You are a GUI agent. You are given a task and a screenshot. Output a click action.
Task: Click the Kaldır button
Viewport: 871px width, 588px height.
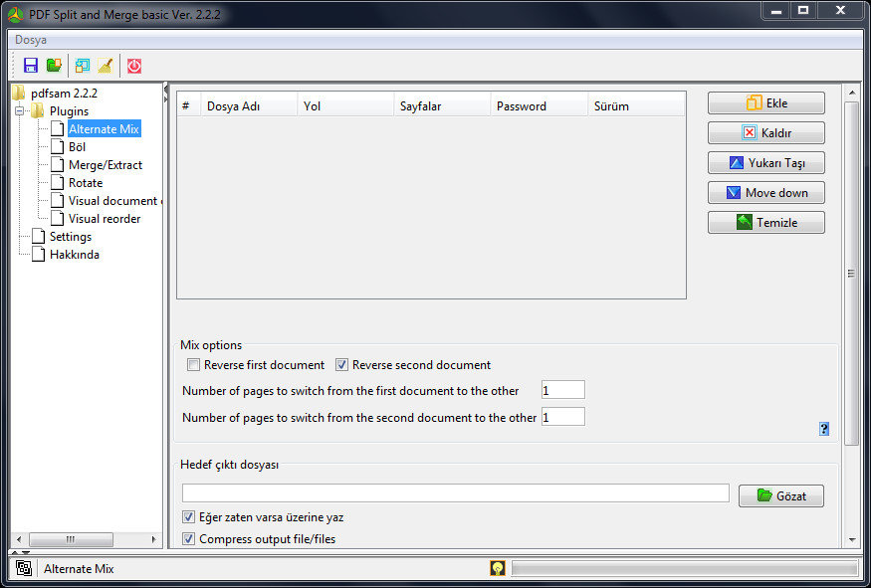tap(766, 132)
